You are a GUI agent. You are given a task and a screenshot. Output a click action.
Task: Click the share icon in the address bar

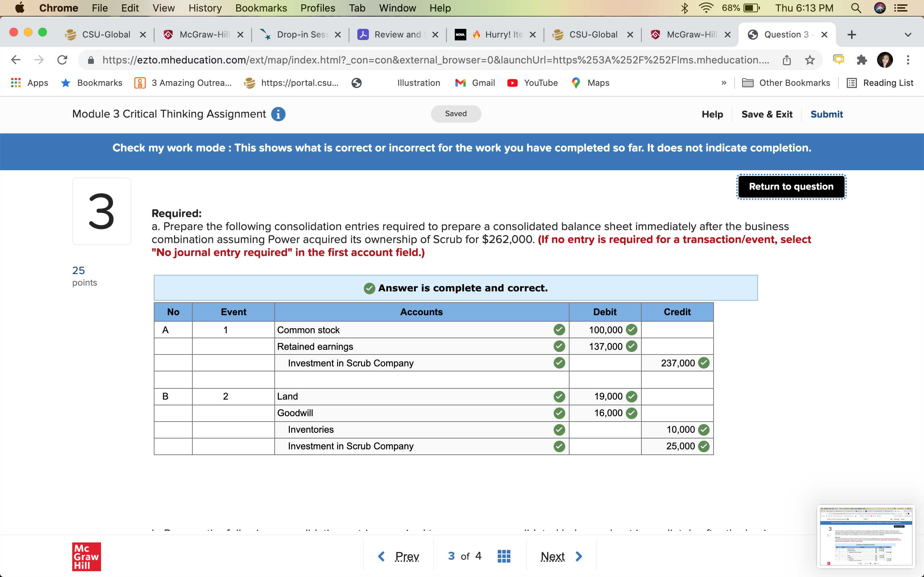786,60
